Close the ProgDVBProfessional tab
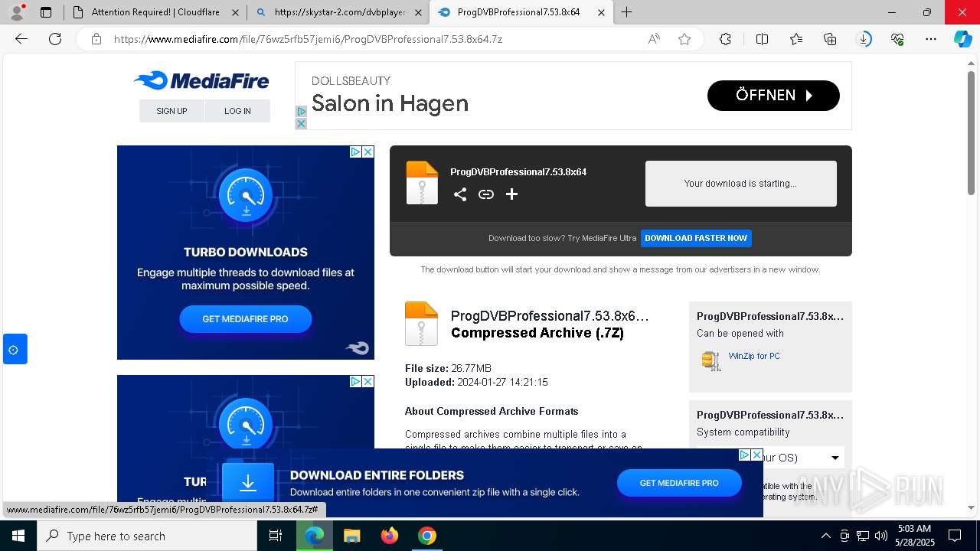The height and width of the screenshot is (551, 980). [601, 12]
